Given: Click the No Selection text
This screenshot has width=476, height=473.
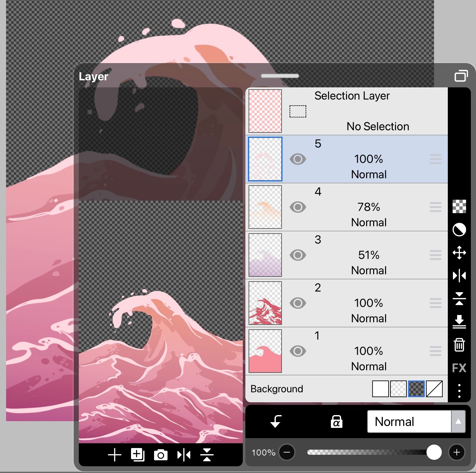Looking at the screenshot, I should (378, 126).
